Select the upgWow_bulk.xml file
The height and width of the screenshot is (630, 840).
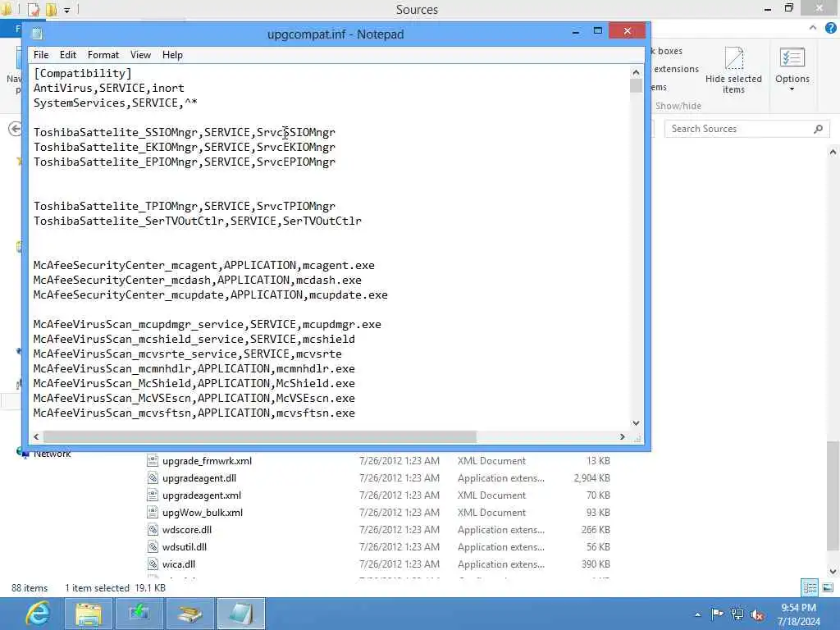pos(203,512)
